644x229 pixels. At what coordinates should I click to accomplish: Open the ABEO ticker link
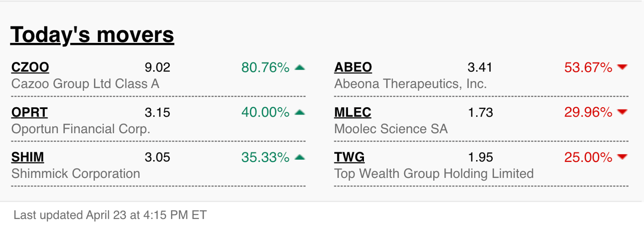click(x=353, y=68)
